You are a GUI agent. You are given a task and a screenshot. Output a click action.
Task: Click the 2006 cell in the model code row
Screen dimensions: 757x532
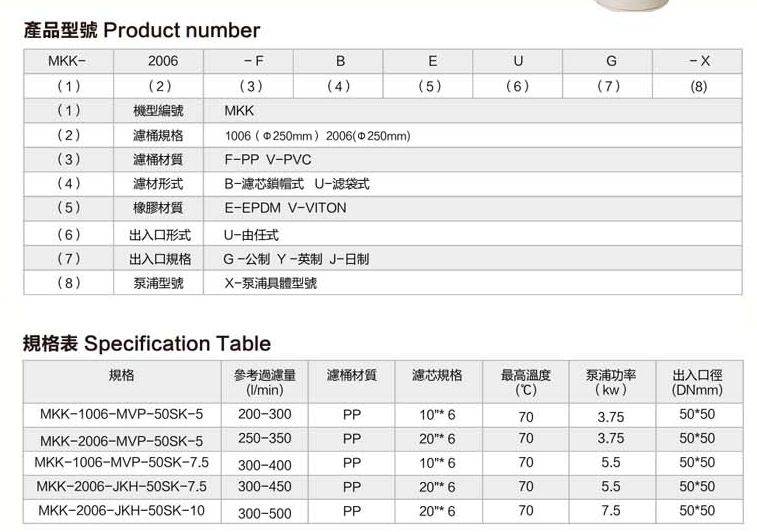160,61
